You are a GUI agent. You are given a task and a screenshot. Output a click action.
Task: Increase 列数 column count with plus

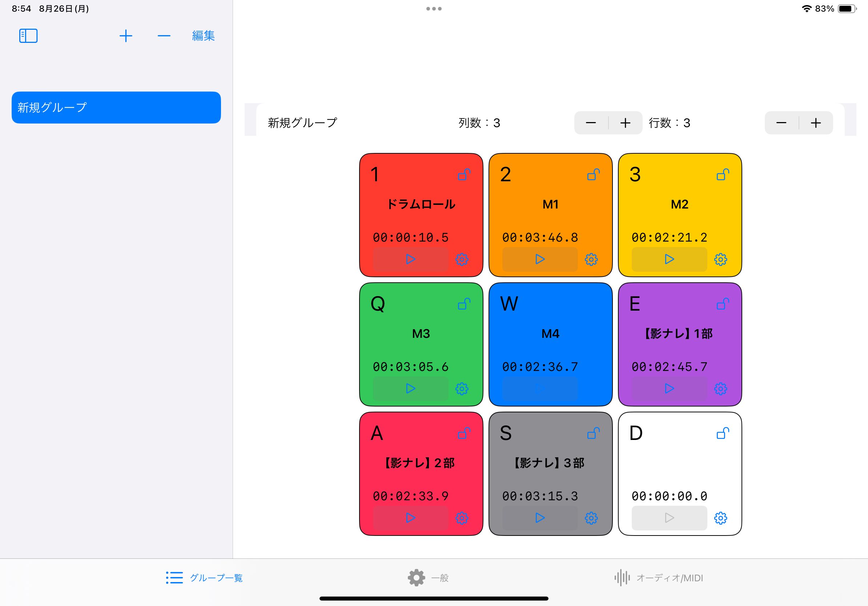click(x=625, y=123)
